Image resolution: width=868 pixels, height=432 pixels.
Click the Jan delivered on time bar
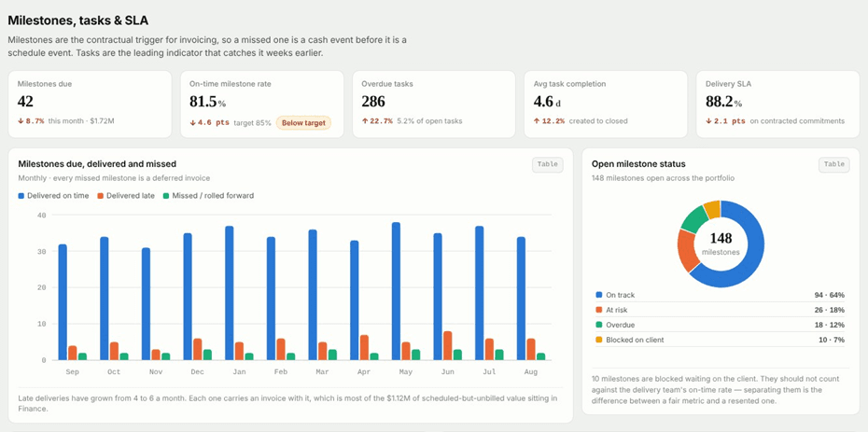(230, 293)
